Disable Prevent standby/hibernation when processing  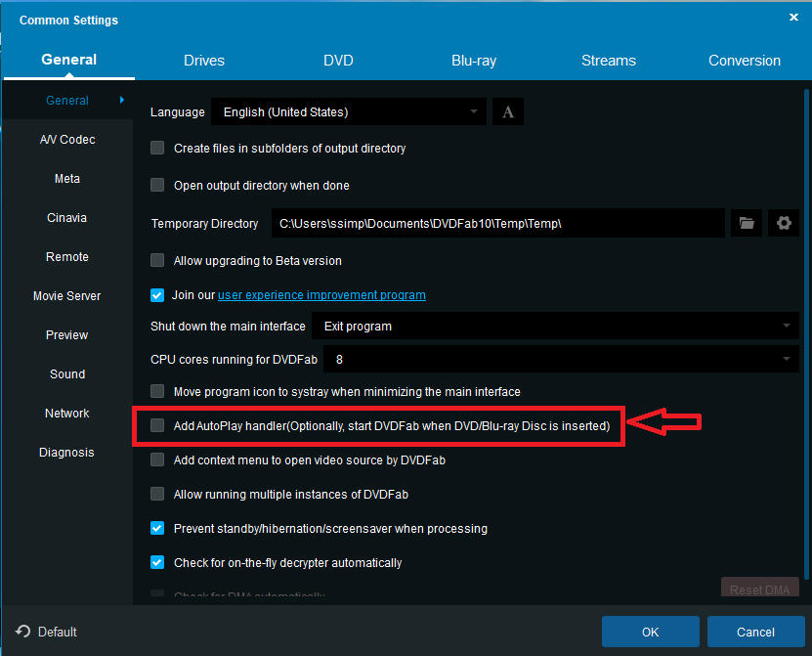tap(157, 528)
